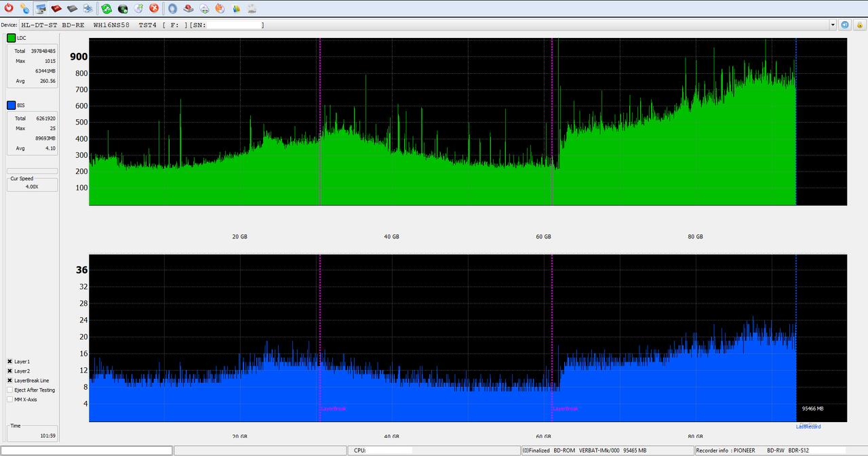868x456 pixels.
Task: Click the red power icon in toolbar
Action: click(8, 8)
